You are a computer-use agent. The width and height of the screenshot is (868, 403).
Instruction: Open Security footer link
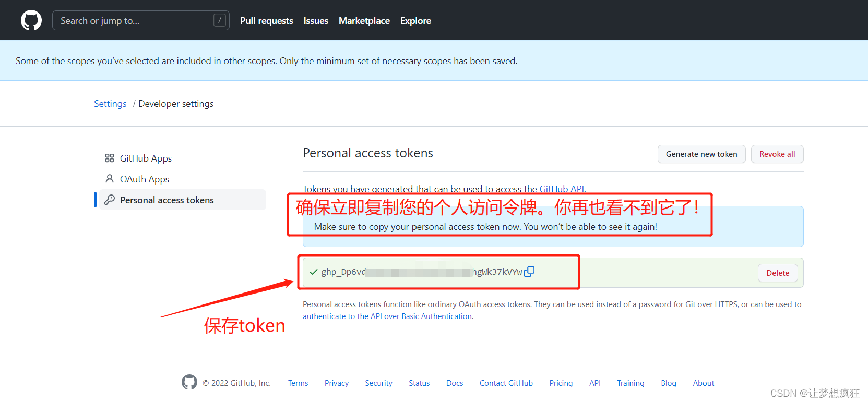pos(378,383)
